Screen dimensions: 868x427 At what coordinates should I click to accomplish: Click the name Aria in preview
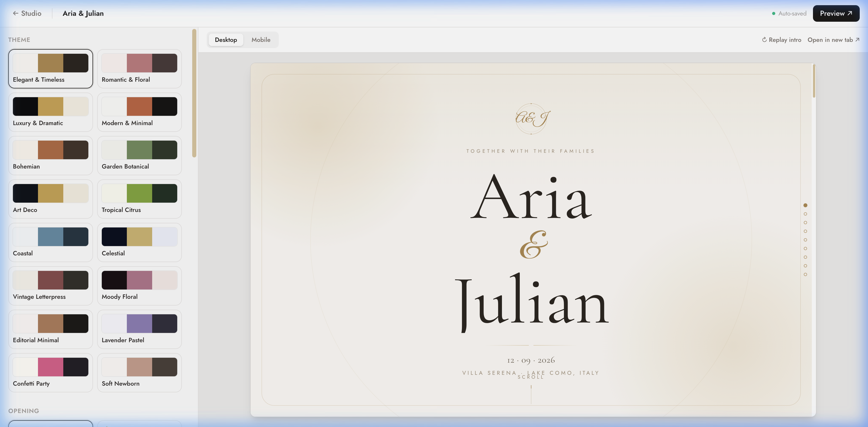click(x=531, y=196)
